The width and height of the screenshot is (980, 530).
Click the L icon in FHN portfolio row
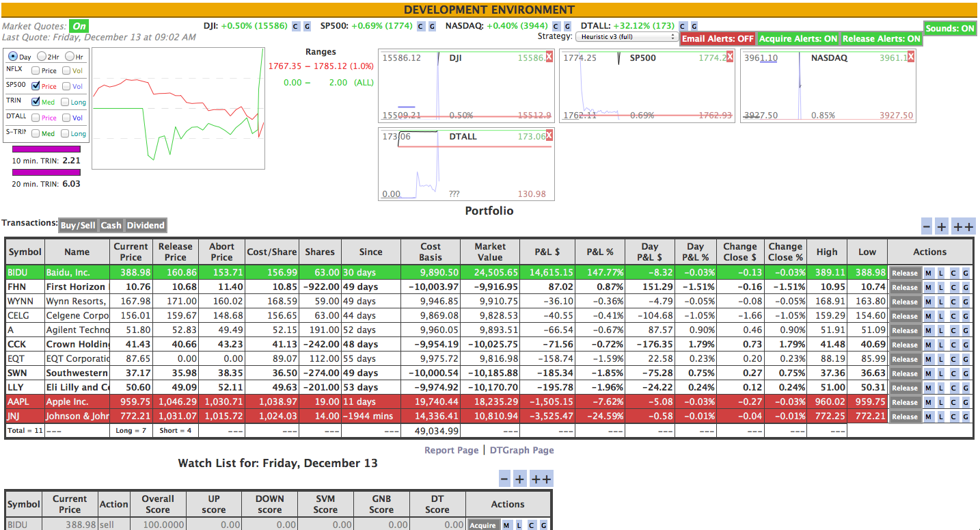(940, 287)
